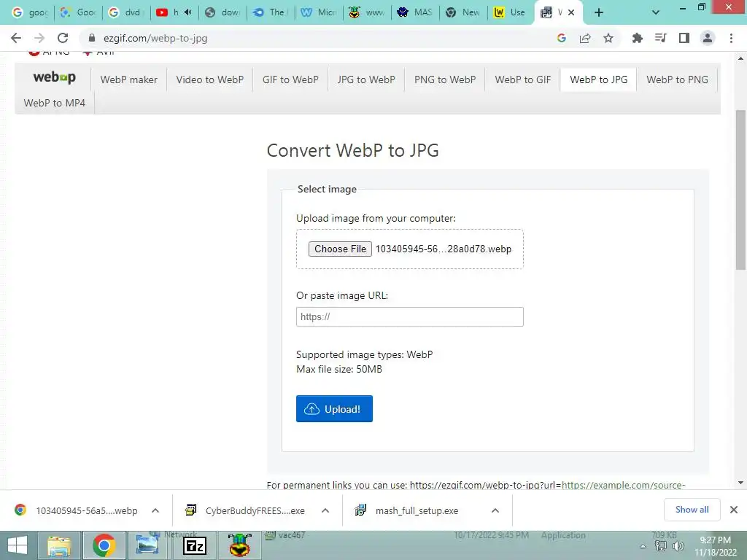Show hidden system tray icons
The height and width of the screenshot is (560, 747).
click(x=643, y=546)
